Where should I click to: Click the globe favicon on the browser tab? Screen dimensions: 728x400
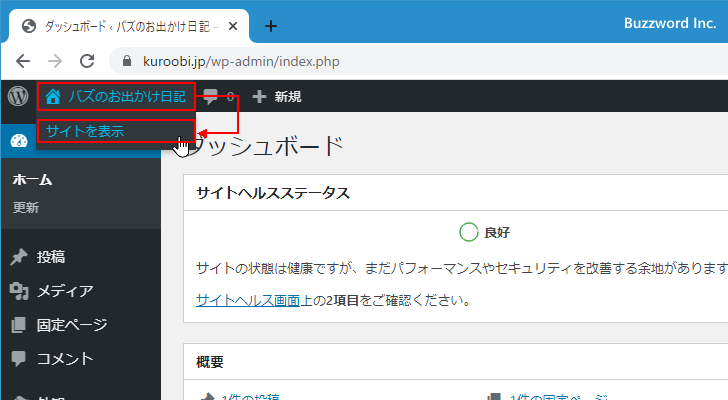point(29,26)
